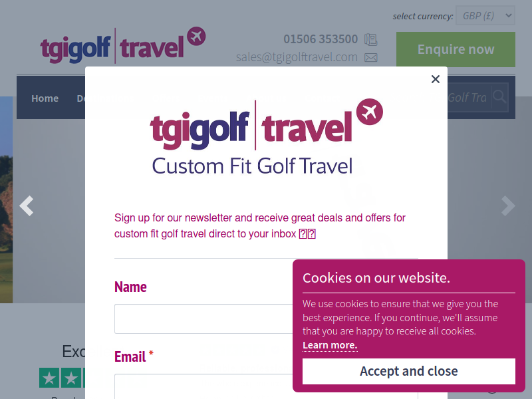Screen dimensions: 532x399
Task: Click the phone icon beside 01506 353500
Action: coord(371,40)
